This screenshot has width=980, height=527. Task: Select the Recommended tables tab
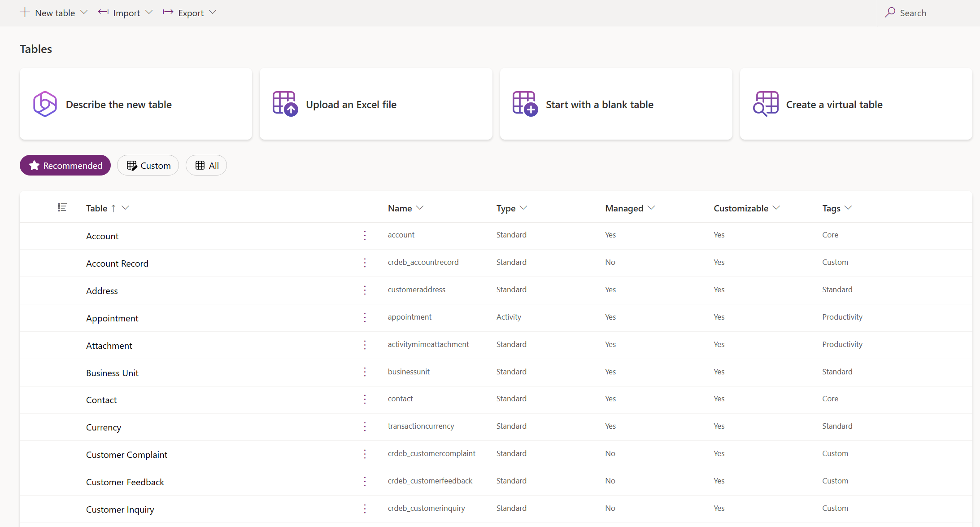coord(65,165)
